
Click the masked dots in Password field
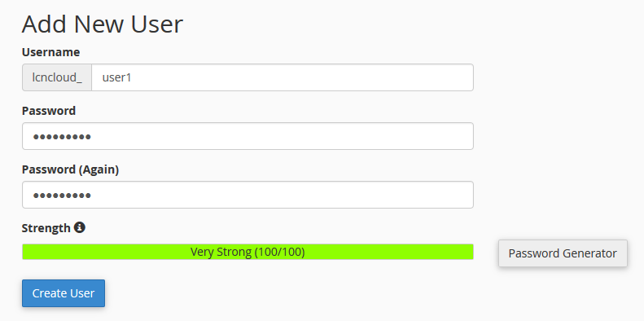click(62, 136)
